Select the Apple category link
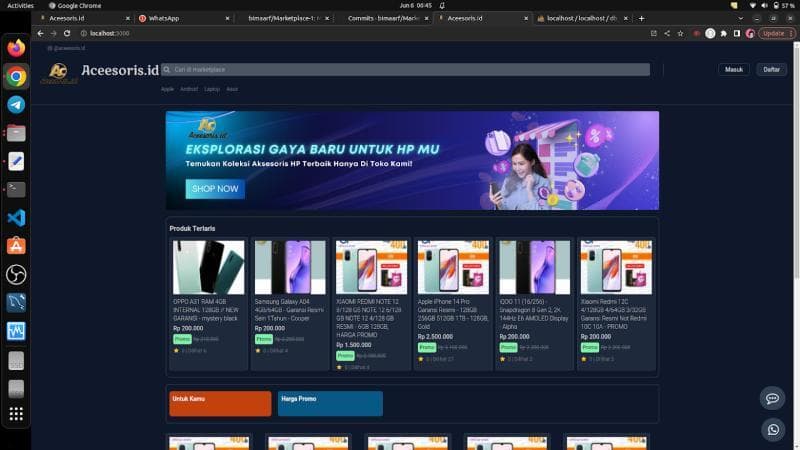Image resolution: width=800 pixels, height=450 pixels. point(167,89)
